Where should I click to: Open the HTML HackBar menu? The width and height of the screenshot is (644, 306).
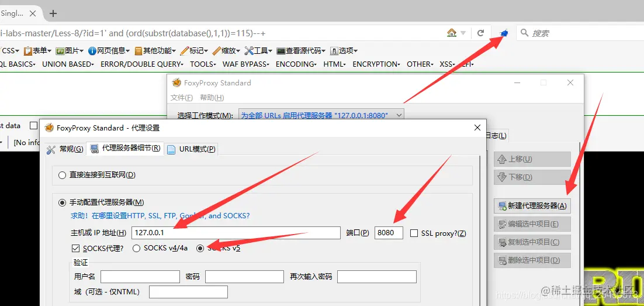[x=335, y=64]
